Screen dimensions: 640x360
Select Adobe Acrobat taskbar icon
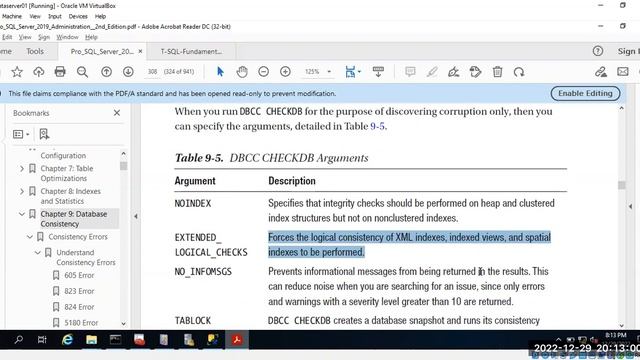pyautogui.click(x=237, y=340)
